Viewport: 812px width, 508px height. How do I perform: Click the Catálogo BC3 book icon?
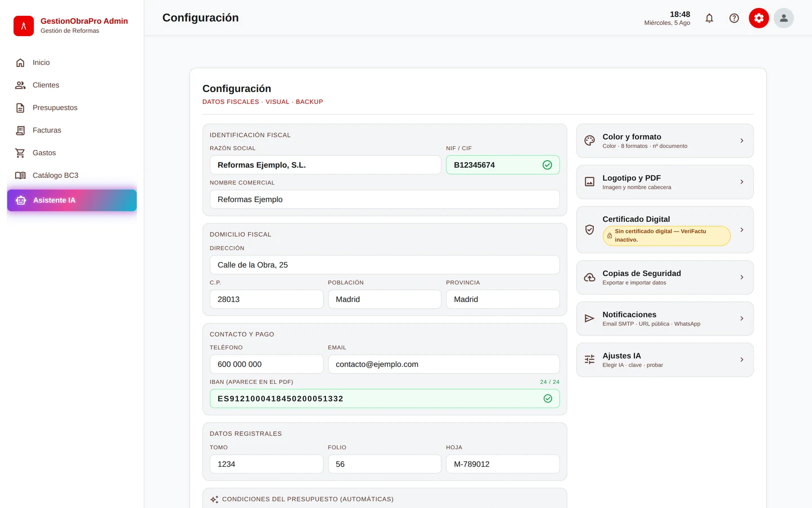coord(20,176)
